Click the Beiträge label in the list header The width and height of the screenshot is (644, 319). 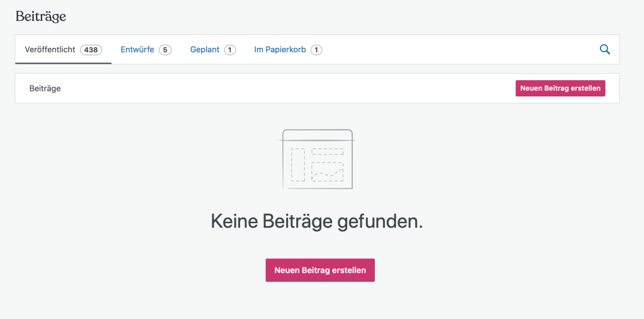(45, 89)
